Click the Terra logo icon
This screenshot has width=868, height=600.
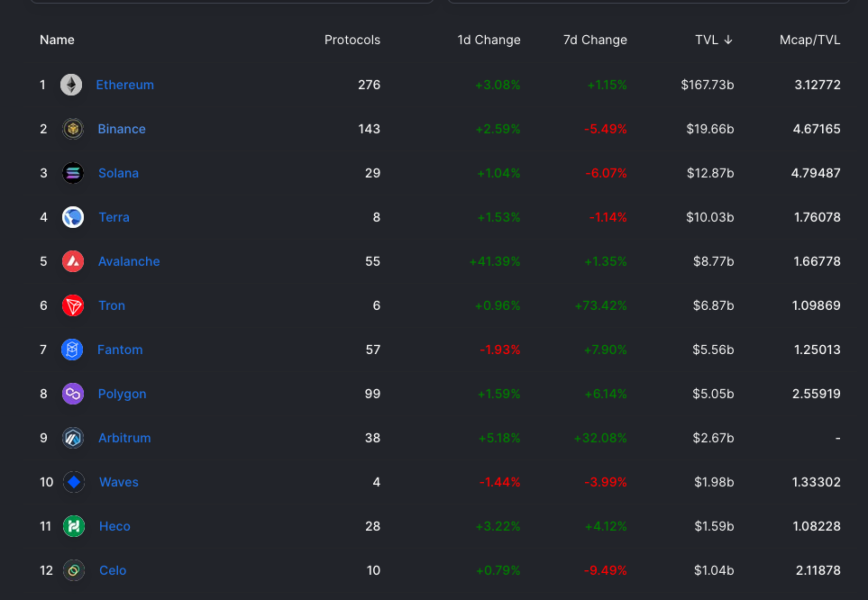pos(72,217)
